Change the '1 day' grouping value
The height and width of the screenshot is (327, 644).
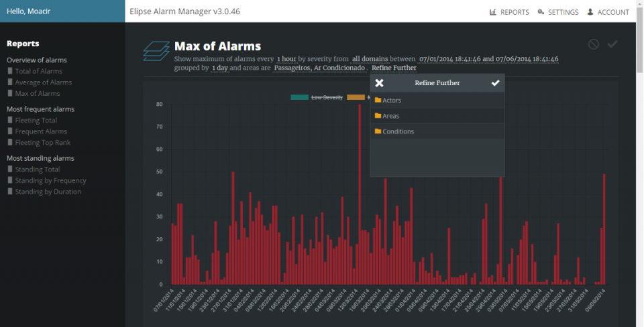(x=219, y=68)
